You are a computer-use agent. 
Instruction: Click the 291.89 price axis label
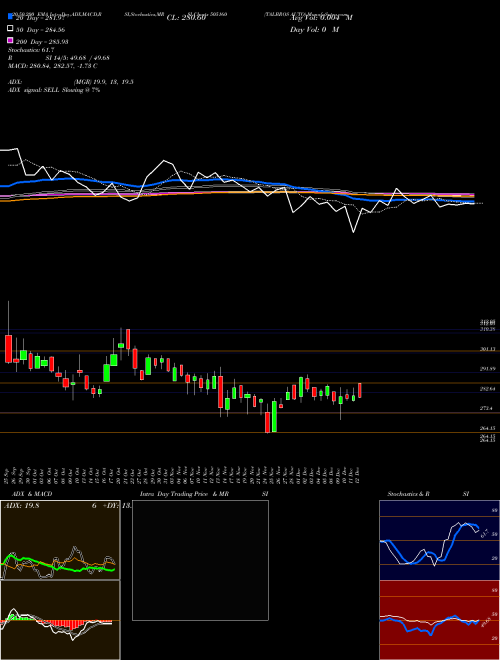coord(488,369)
